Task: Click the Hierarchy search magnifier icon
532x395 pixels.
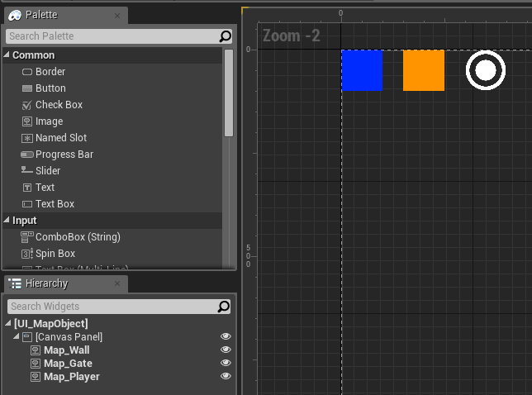Action: point(224,307)
